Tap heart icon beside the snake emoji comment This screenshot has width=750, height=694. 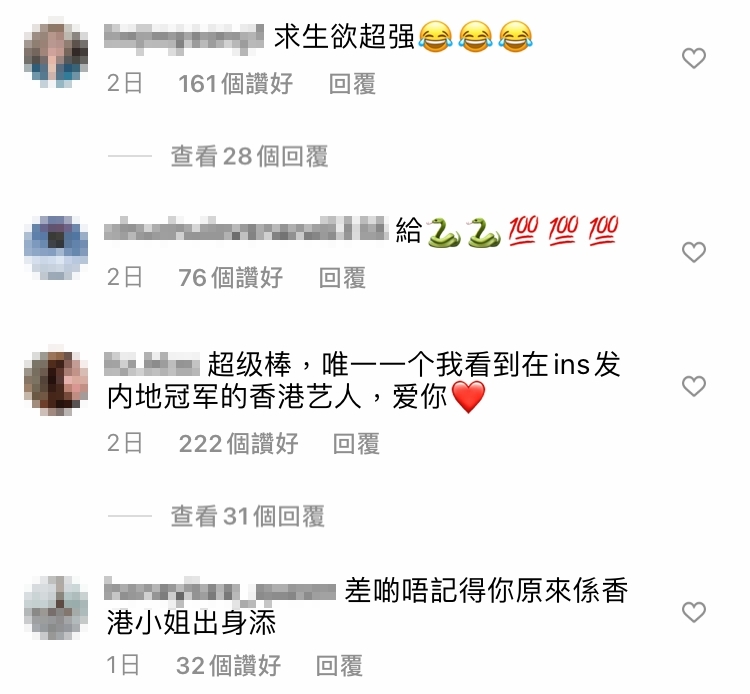point(694,252)
